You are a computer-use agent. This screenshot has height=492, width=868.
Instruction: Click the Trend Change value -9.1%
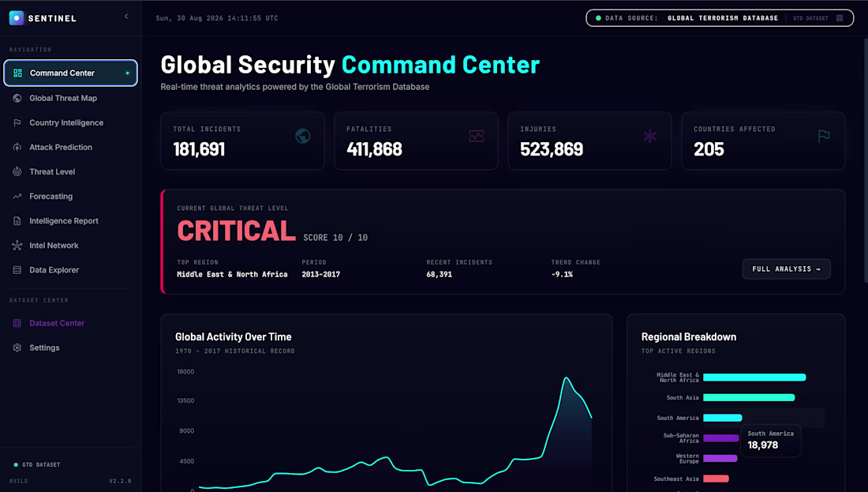(562, 274)
